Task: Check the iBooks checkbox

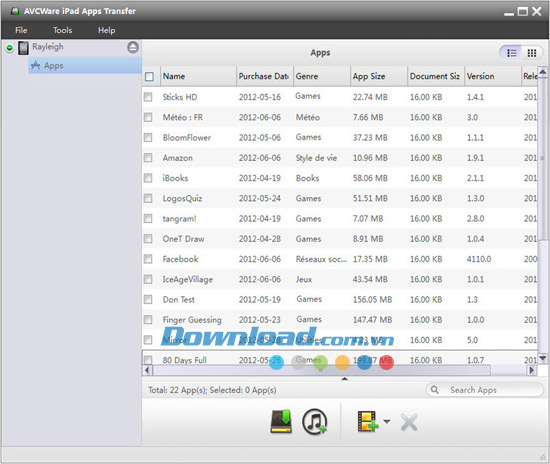Action: [x=148, y=178]
